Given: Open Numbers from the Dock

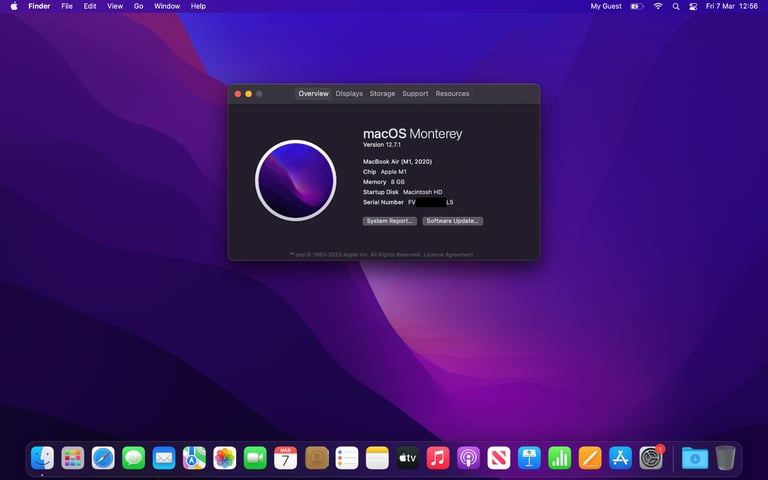Looking at the screenshot, I should click(x=559, y=458).
